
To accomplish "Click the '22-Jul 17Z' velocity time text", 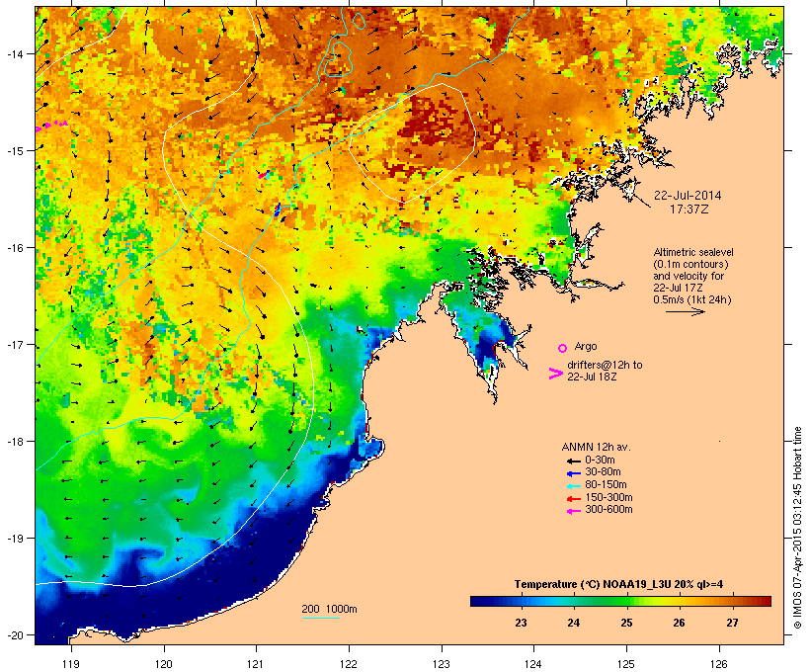I will click(678, 288).
